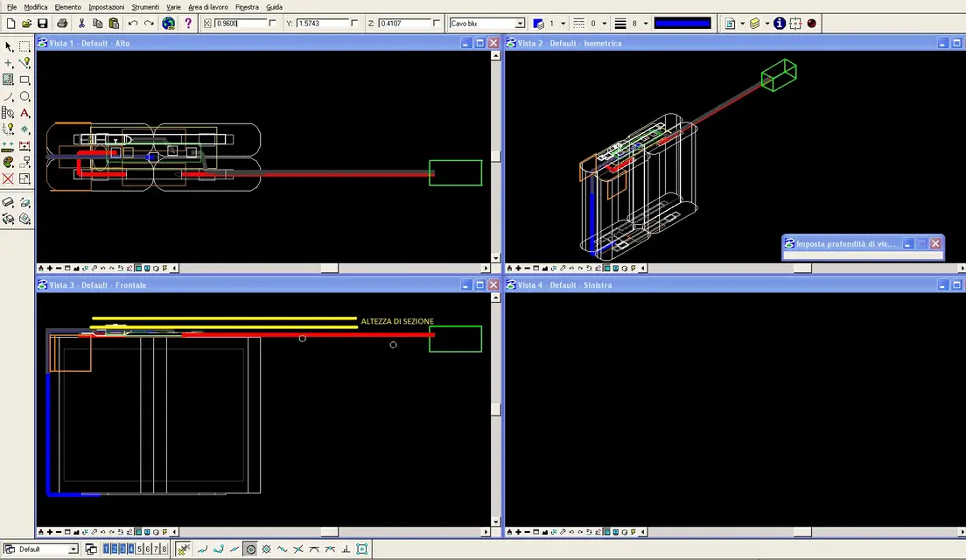This screenshot has height=560, width=966.
Task: Toggle the Y coordinate lock checkbox
Action: (354, 24)
